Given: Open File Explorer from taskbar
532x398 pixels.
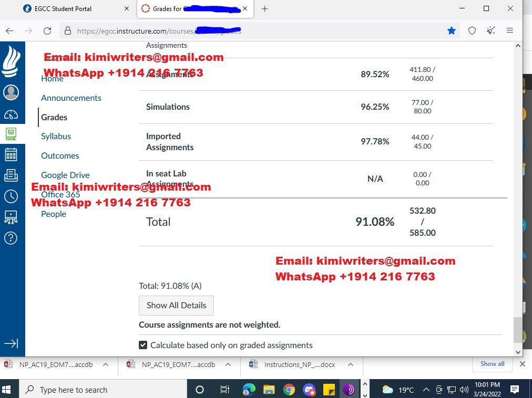Looking at the screenshot, I should click(269, 390).
